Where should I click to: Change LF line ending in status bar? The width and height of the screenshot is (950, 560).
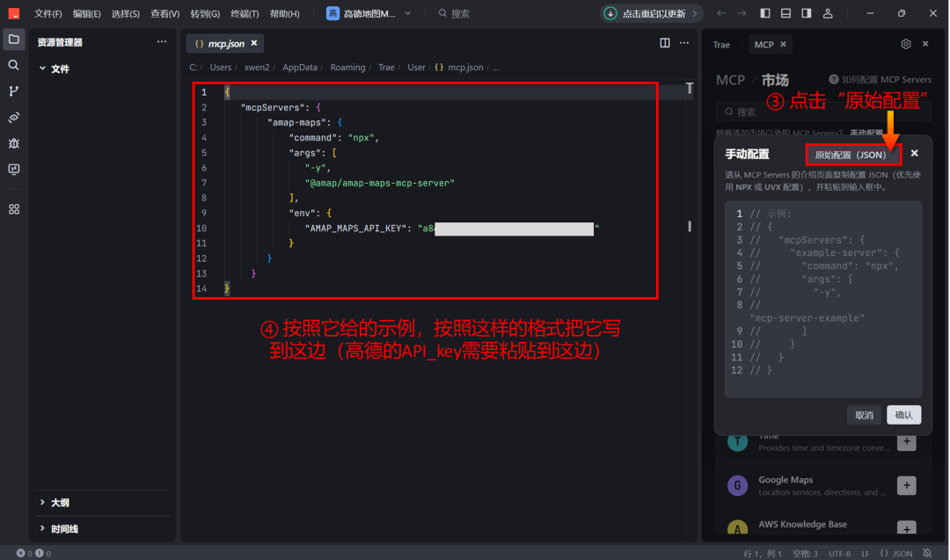[x=866, y=553]
